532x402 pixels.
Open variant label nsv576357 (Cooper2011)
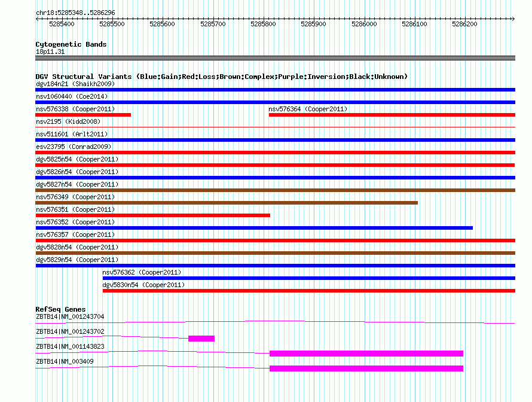coord(75,234)
